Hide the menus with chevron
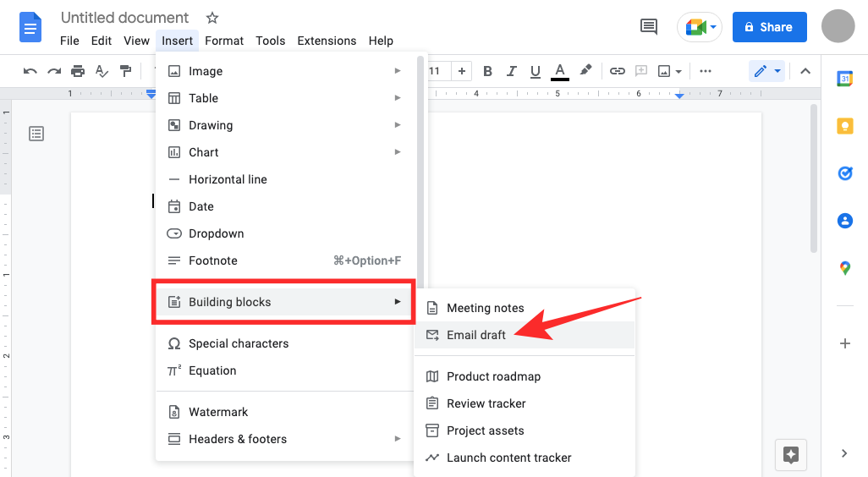Viewport: 868px width, 477px height. (805, 71)
